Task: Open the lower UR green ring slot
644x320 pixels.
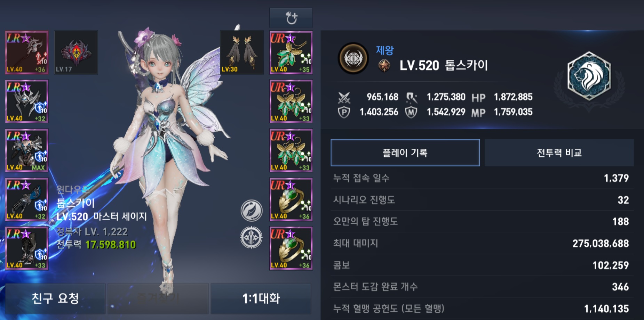Action: click(x=291, y=248)
